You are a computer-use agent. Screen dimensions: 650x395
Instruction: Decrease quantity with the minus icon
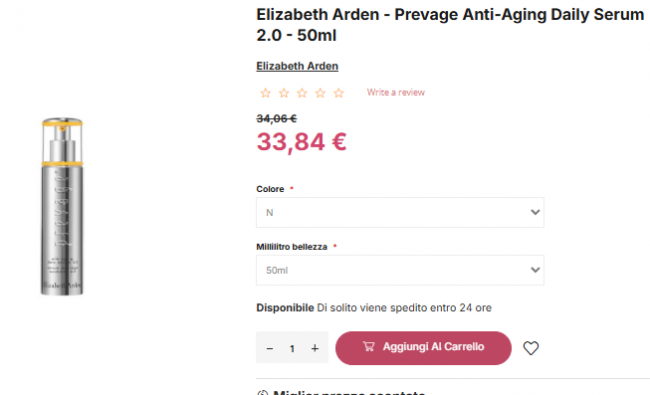pos(269,349)
